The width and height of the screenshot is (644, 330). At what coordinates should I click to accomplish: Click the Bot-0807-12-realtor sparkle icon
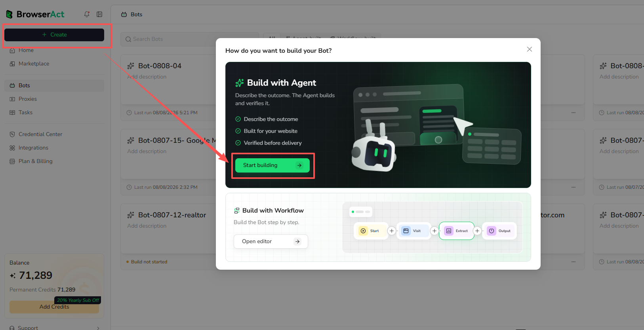131,215
